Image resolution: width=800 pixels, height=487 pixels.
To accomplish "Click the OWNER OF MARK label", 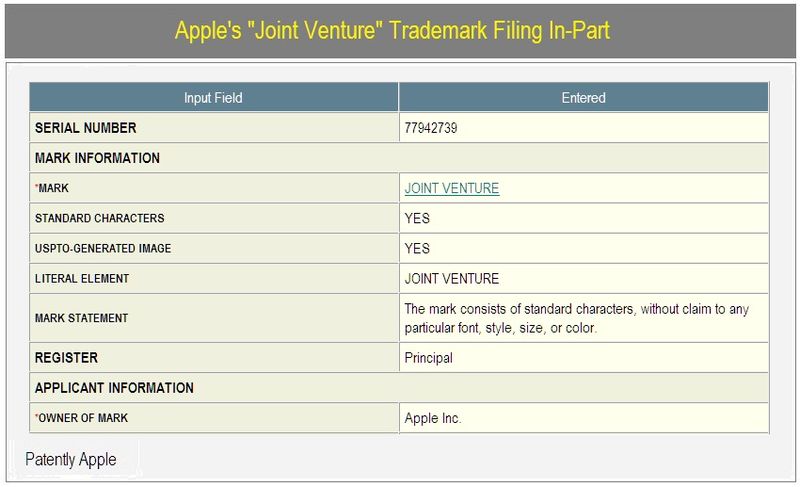I will coord(82,418).
